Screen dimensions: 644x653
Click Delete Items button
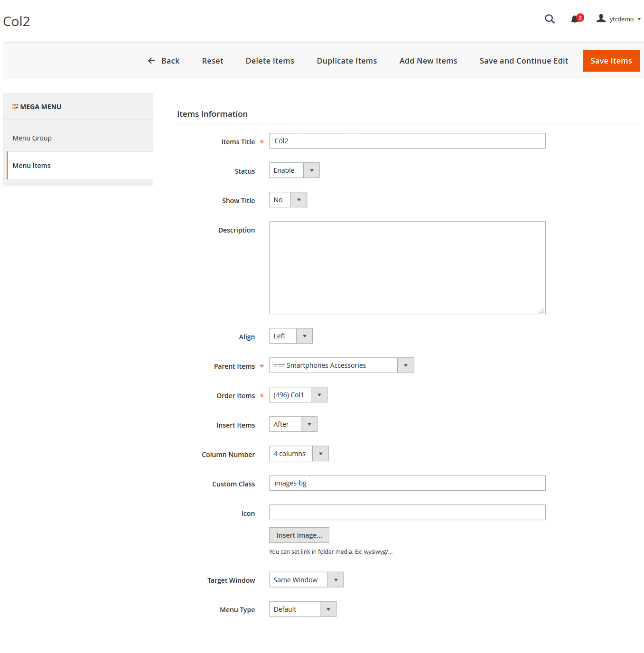point(270,61)
